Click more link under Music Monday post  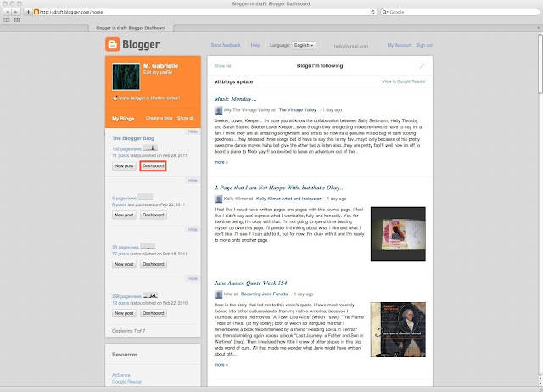pos(221,162)
